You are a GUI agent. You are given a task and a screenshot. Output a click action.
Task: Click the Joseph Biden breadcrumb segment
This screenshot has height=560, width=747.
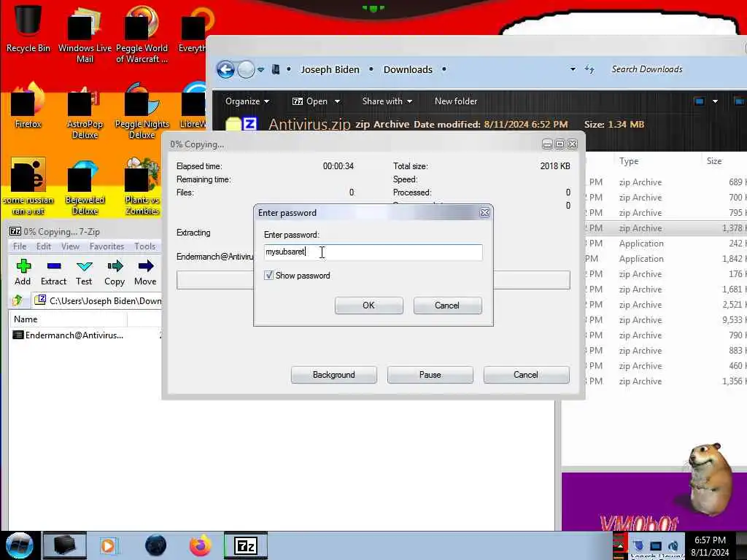330,69
